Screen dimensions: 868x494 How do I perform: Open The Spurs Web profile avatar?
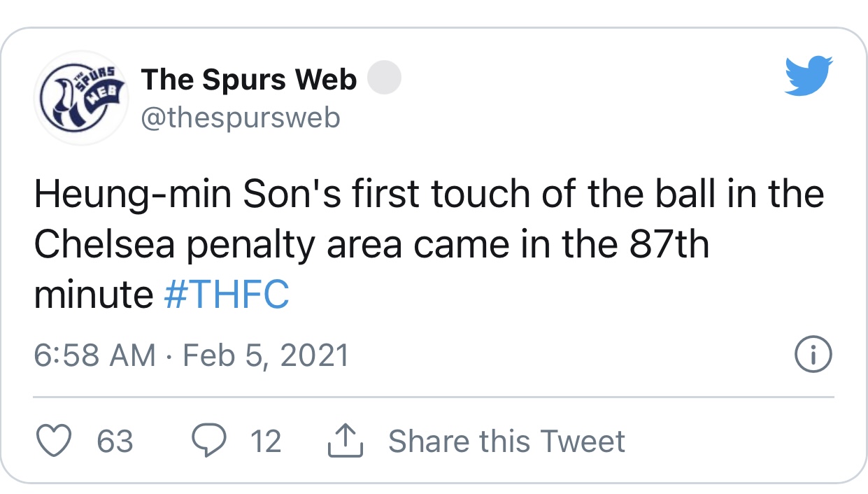click(81, 98)
